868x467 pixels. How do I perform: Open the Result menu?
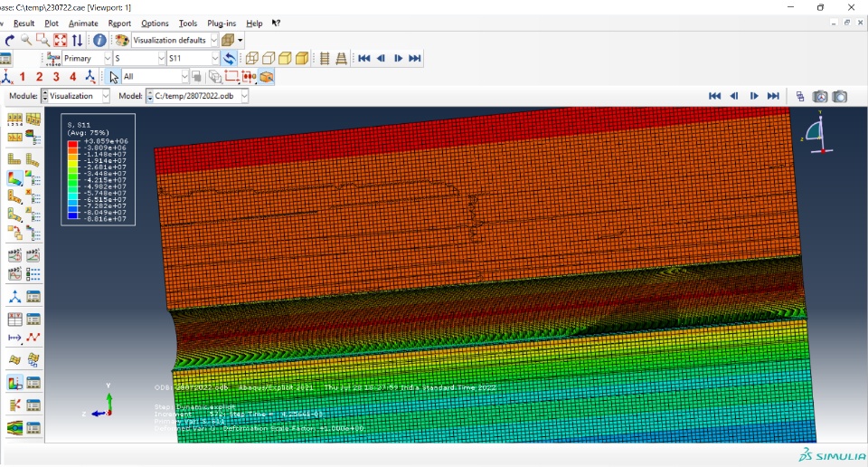point(24,24)
